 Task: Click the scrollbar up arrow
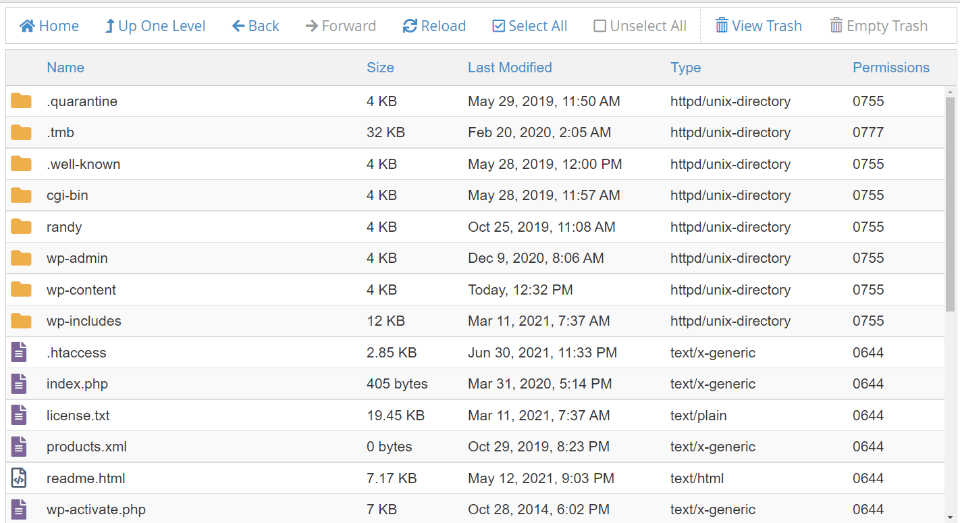tap(950, 92)
